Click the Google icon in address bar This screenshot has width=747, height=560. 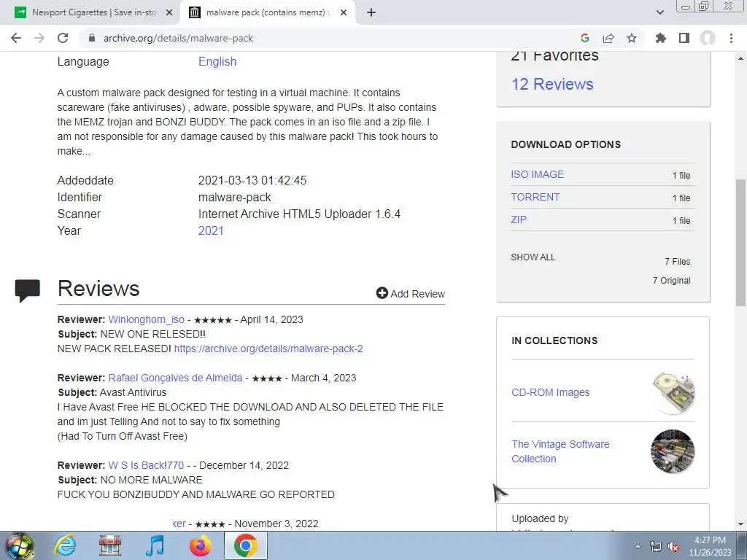pyautogui.click(x=585, y=38)
